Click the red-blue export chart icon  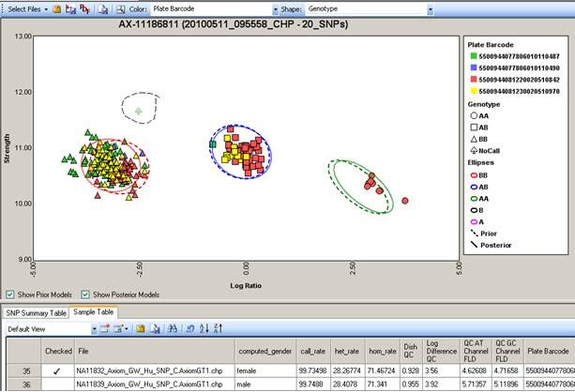70,9
